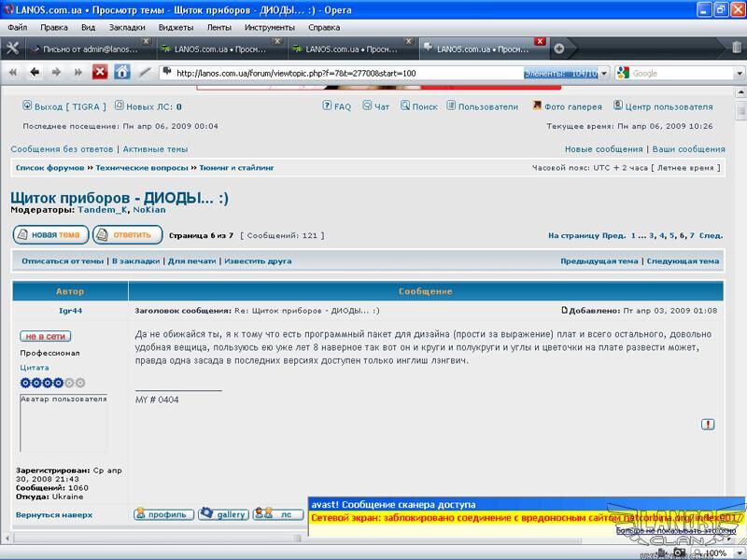This screenshot has height=560, width=747.
Task: Click the 'новая тема' button
Action: tap(49, 234)
